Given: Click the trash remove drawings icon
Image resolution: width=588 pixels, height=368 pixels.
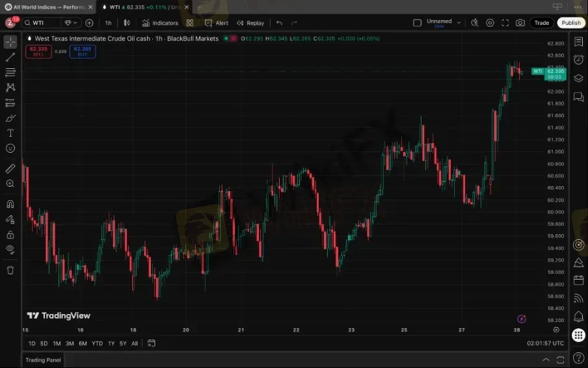Looking at the screenshot, I should (x=10, y=270).
